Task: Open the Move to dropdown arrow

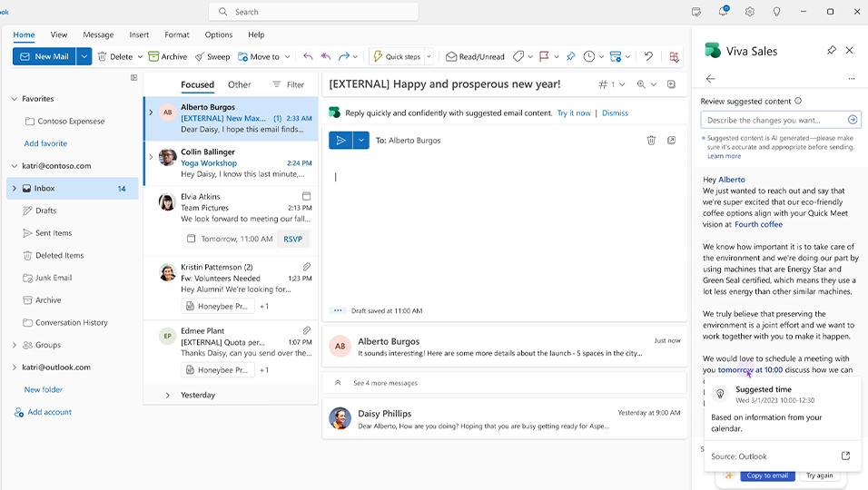Action: coord(287,56)
